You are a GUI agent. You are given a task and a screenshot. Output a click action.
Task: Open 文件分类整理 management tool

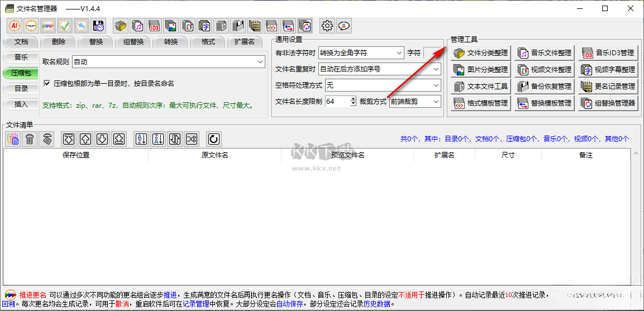(x=481, y=53)
